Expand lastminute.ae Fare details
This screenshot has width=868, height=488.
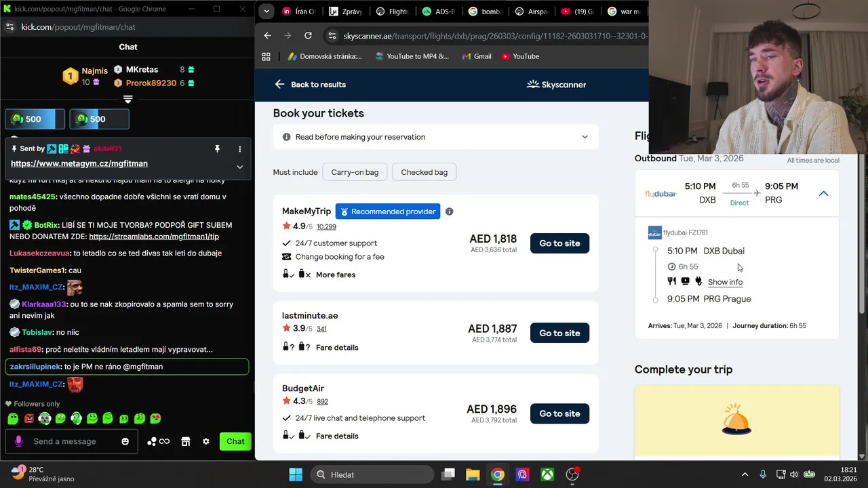tap(337, 348)
